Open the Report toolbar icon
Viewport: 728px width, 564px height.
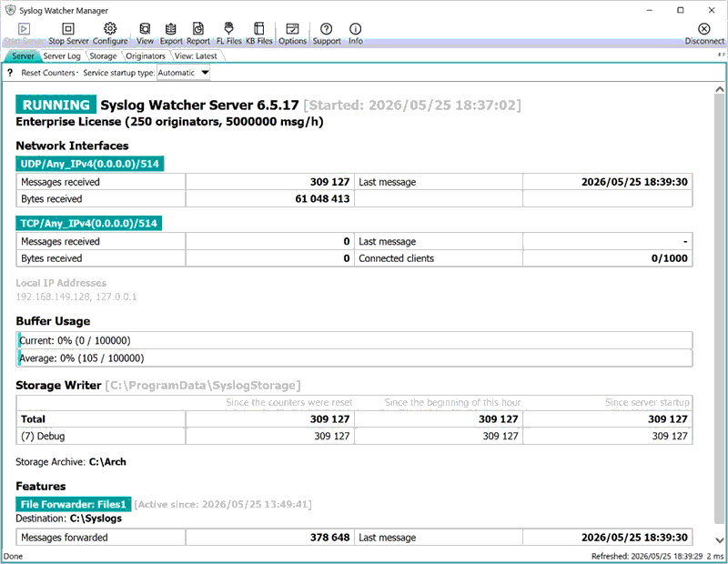click(198, 29)
